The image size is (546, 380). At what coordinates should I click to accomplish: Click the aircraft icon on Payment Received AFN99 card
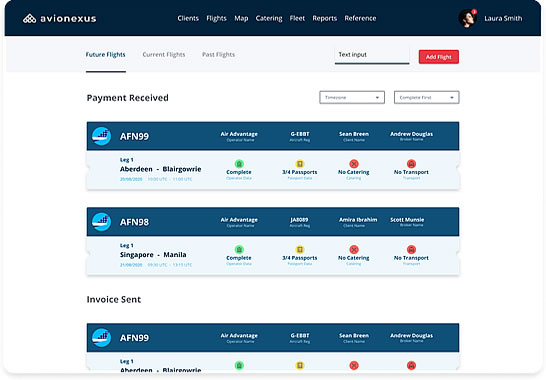[x=101, y=136]
